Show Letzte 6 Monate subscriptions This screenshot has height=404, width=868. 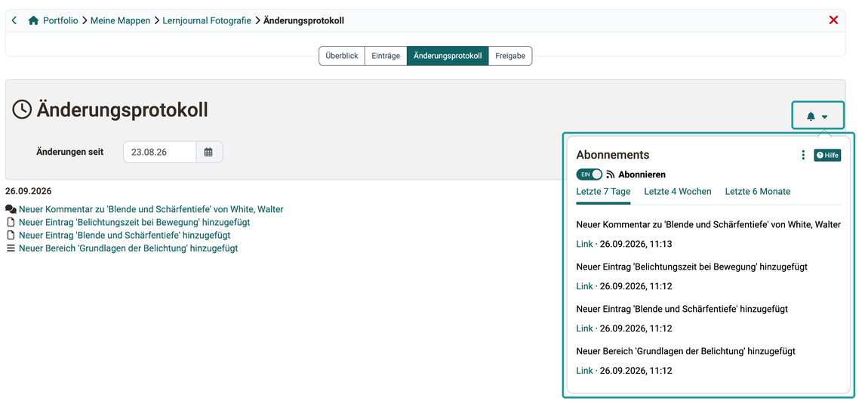[758, 192]
